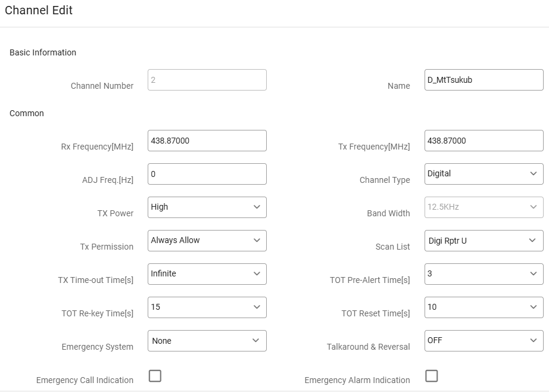Open the Channel Type dropdown
549x392 pixels.
coord(484,174)
